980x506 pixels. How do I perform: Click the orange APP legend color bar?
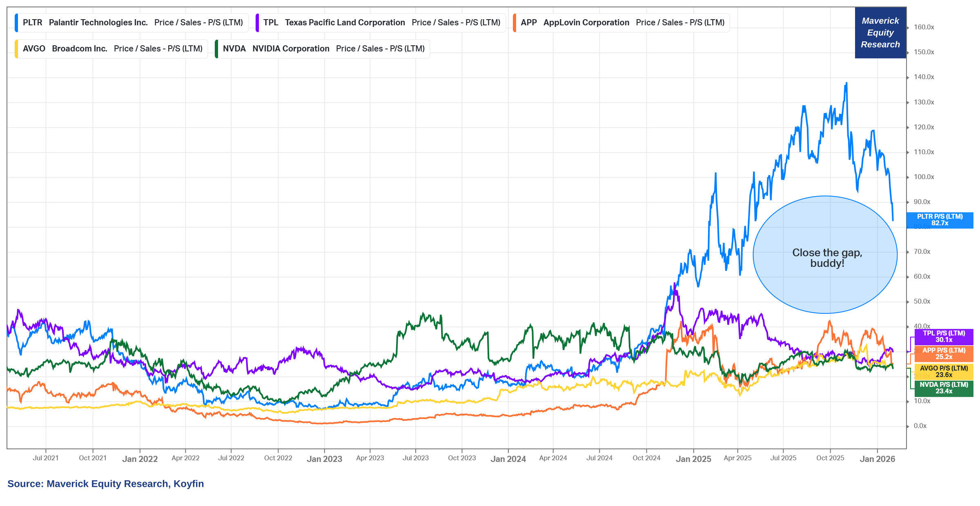[x=514, y=23]
